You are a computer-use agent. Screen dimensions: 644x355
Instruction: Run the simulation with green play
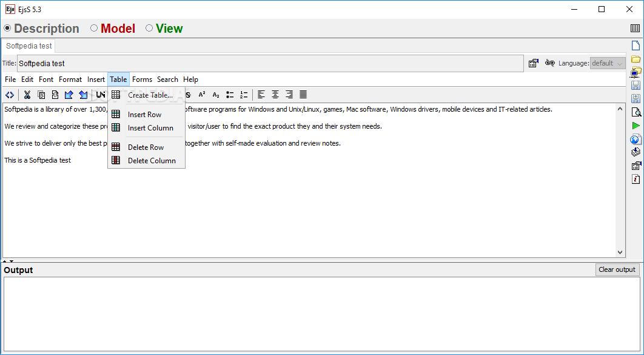[x=636, y=126]
